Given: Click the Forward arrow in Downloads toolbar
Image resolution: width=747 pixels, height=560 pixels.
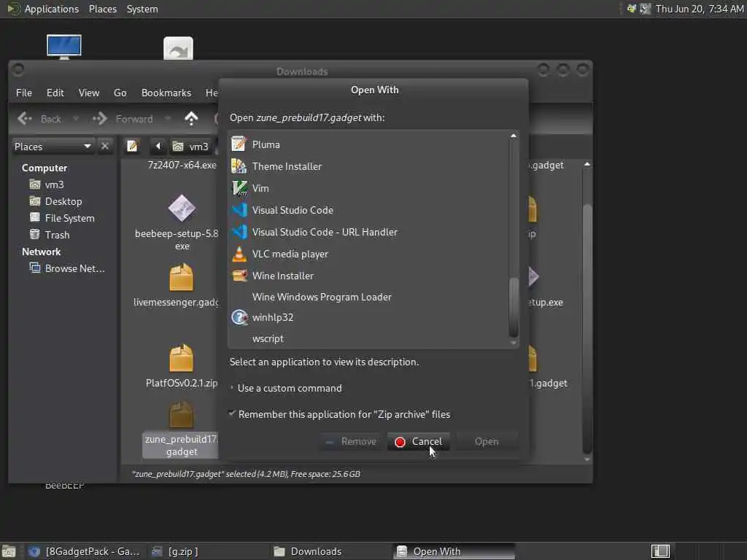Looking at the screenshot, I should [x=99, y=119].
